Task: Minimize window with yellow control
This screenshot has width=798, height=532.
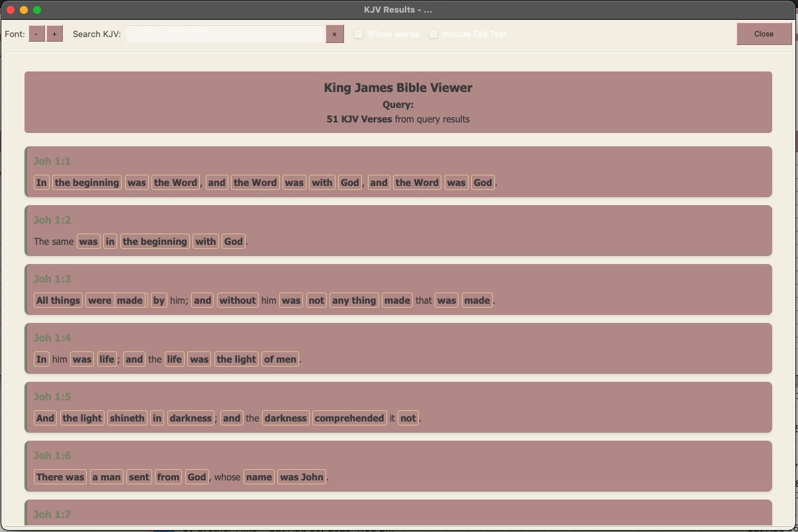Action: [x=24, y=10]
